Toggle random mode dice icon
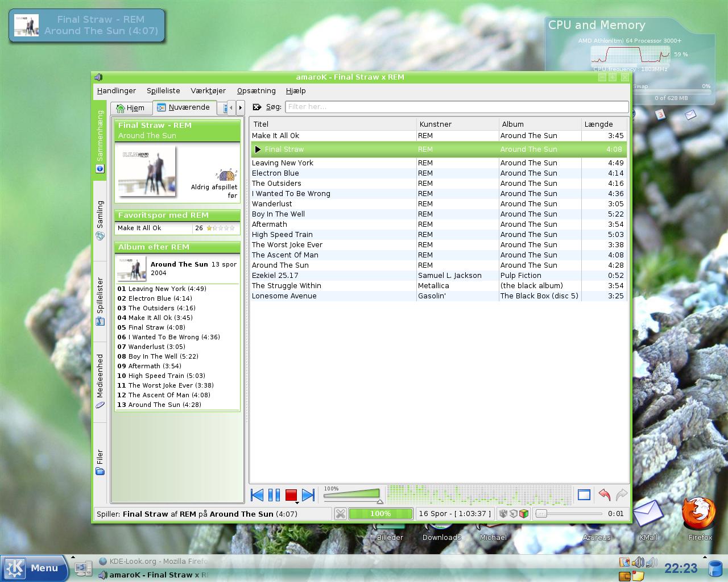 [x=503, y=514]
